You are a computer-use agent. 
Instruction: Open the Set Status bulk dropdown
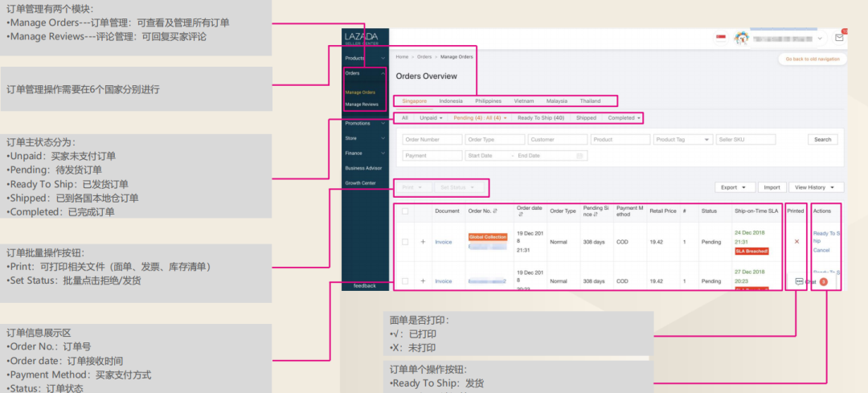(458, 187)
